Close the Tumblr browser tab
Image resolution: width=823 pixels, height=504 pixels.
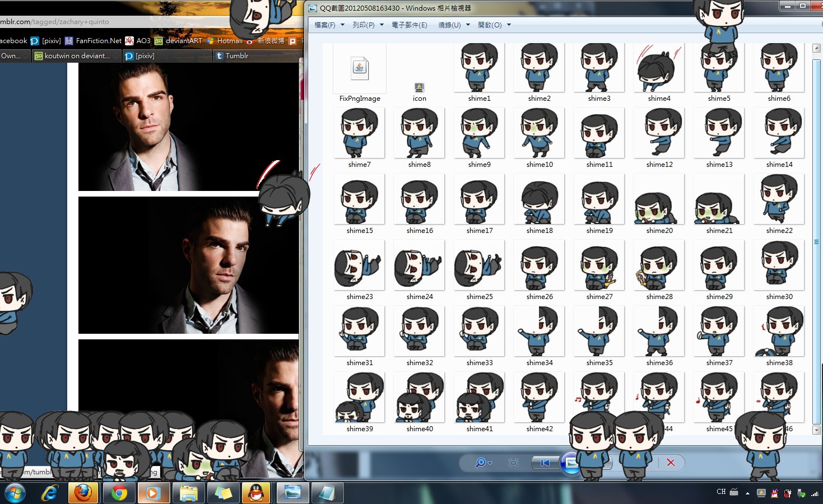click(x=295, y=56)
